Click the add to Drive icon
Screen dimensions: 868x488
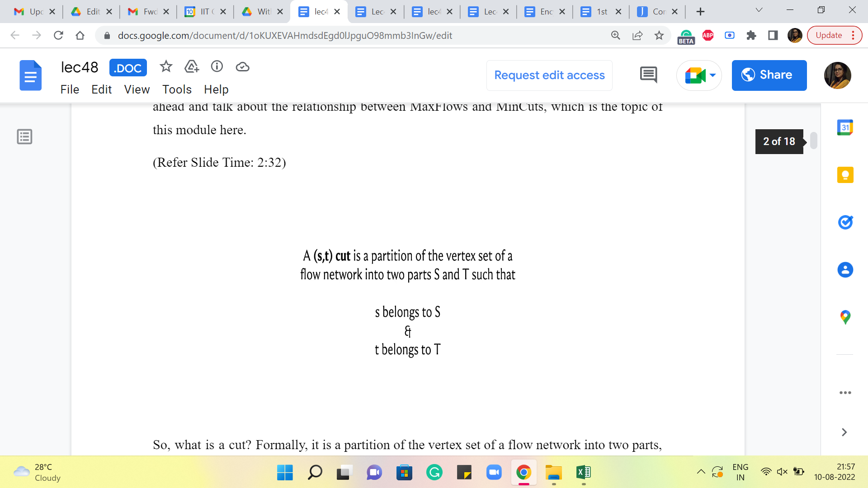point(192,67)
